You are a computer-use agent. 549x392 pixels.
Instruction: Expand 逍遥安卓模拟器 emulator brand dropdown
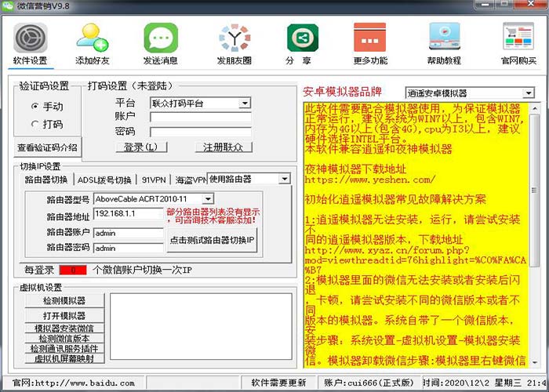(529, 93)
